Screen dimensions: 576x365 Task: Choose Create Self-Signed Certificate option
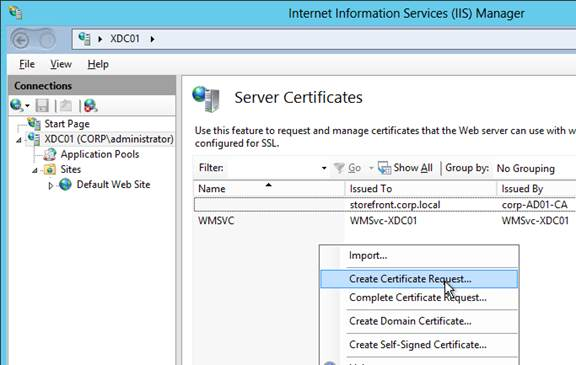tap(418, 344)
